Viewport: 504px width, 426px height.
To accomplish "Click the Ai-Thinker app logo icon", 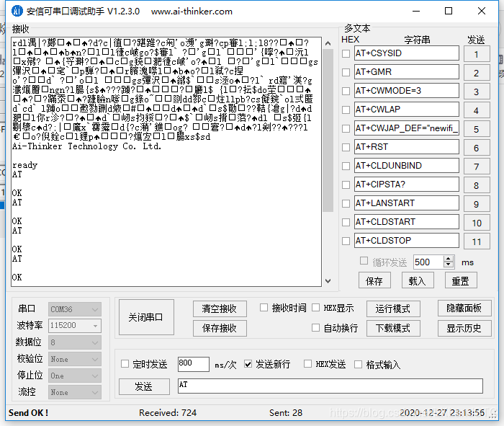I will (x=17, y=12).
